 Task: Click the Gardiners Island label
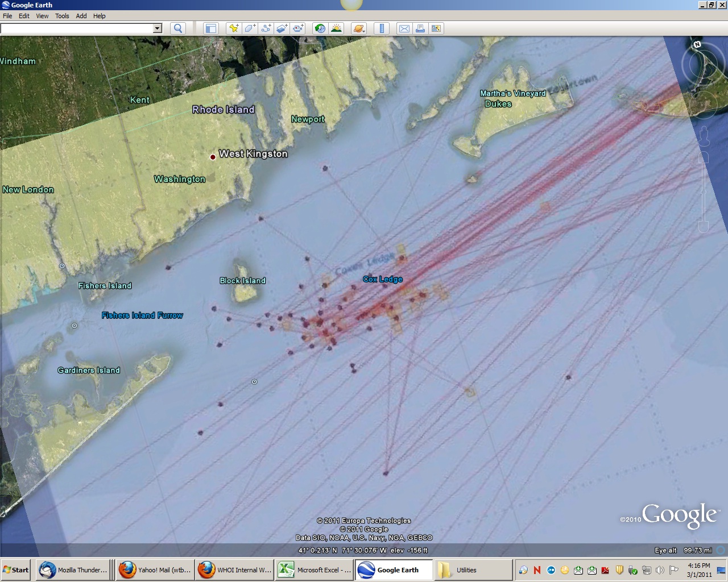pos(89,370)
